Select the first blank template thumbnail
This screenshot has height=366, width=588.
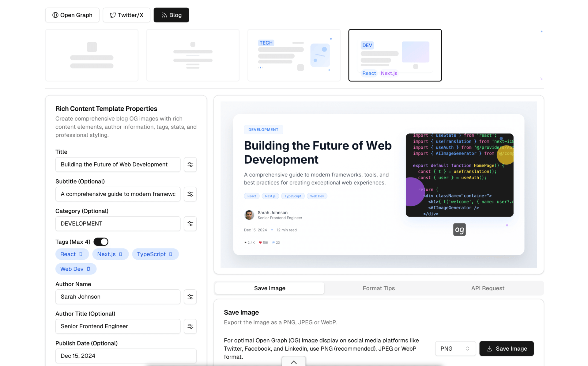[x=92, y=55]
